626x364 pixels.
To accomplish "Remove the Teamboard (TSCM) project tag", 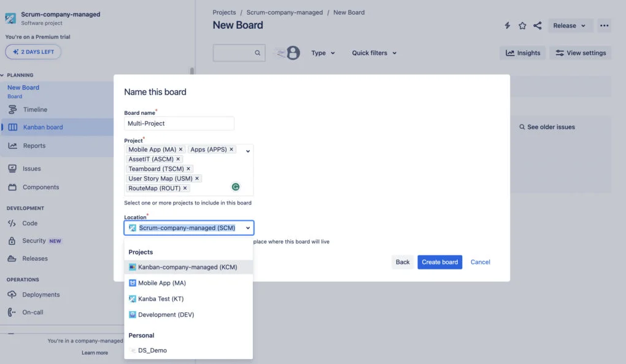I will pyautogui.click(x=188, y=168).
